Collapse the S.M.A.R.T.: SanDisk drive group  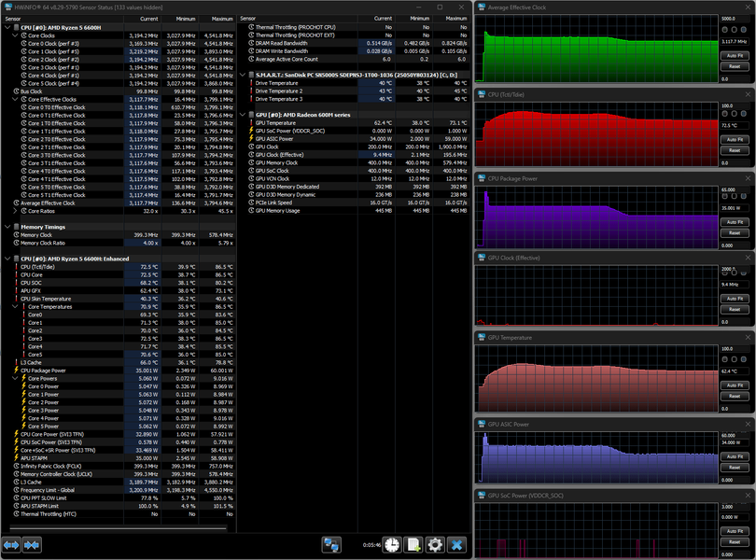point(243,75)
